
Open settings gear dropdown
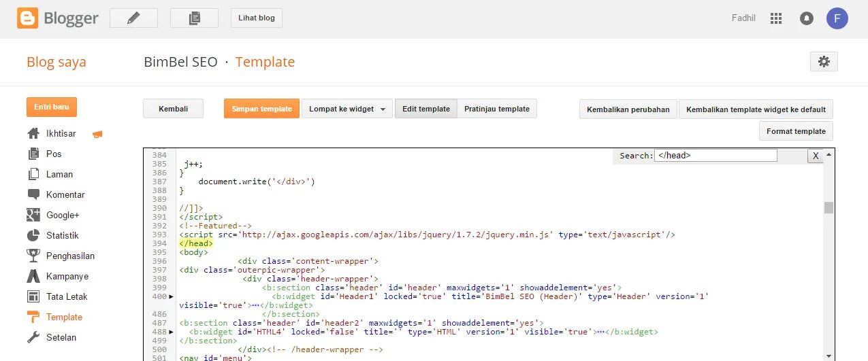(824, 61)
